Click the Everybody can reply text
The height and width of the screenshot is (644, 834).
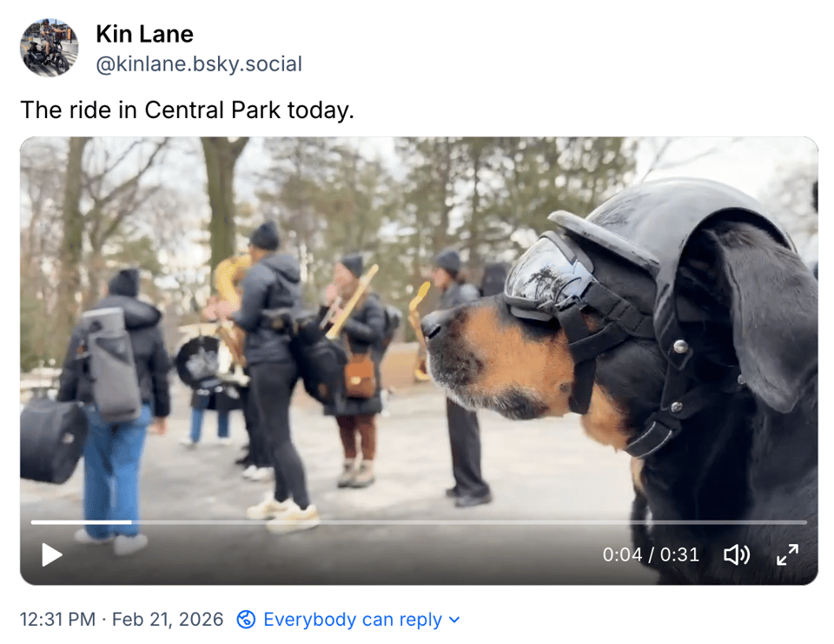[x=353, y=620]
